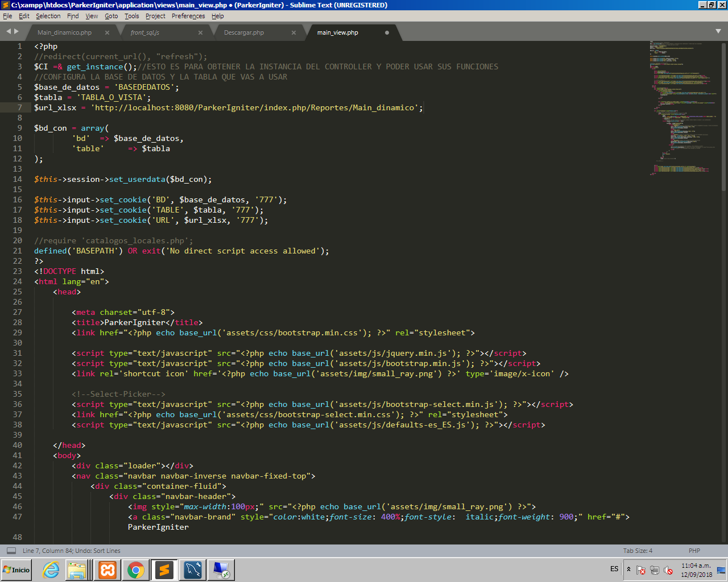The image size is (728, 582).
Task: Open XAMPP from the taskbar
Action: pyautogui.click(x=107, y=569)
